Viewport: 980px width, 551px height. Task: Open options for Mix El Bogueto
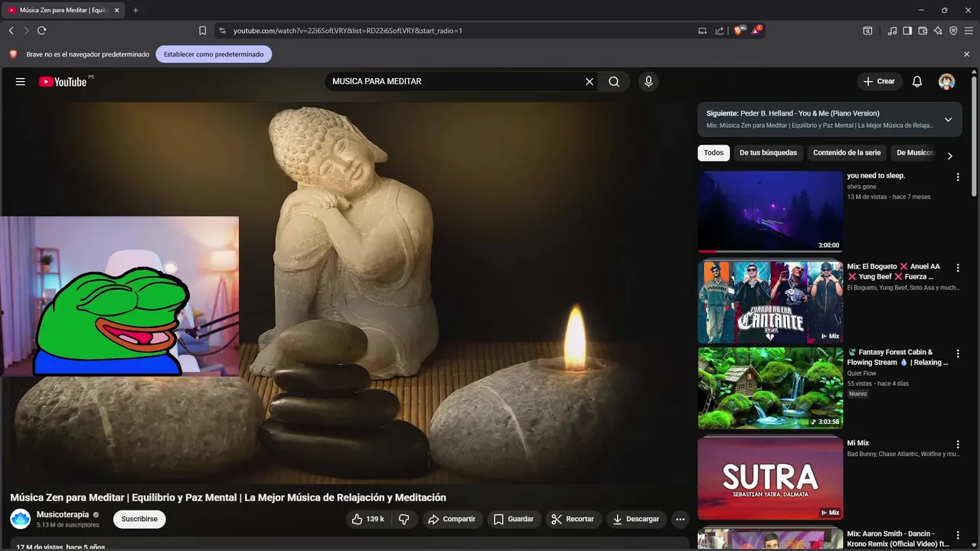tap(958, 269)
